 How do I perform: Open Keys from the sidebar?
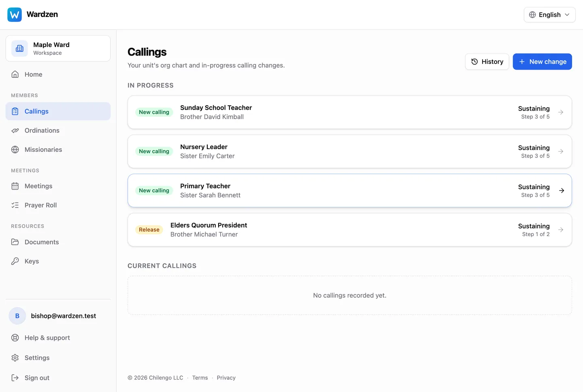58,261
